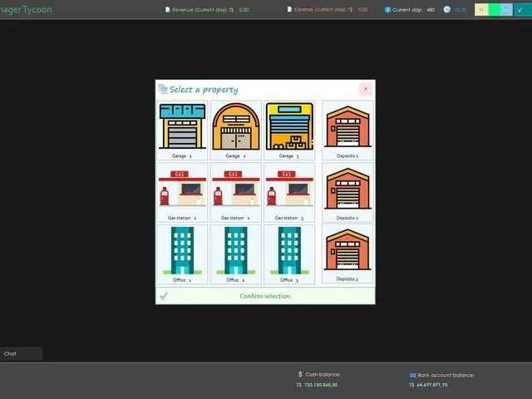Select the Depósito 2 property
This screenshot has height=399, width=532.
coord(347,192)
